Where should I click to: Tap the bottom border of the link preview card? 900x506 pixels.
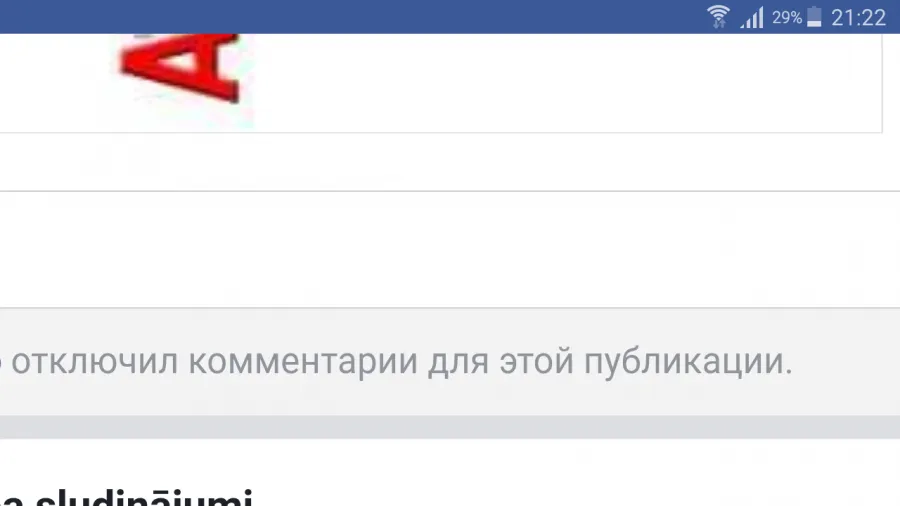coord(441,133)
